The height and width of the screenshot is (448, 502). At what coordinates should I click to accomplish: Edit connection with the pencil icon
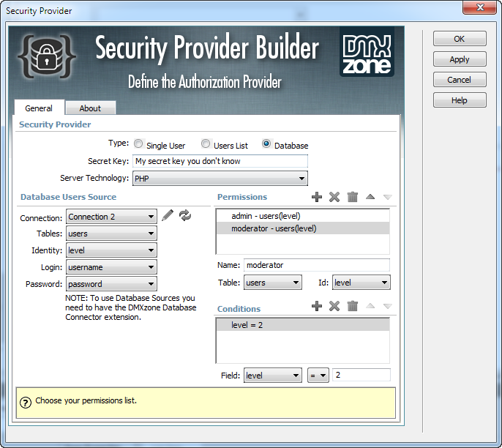(168, 215)
